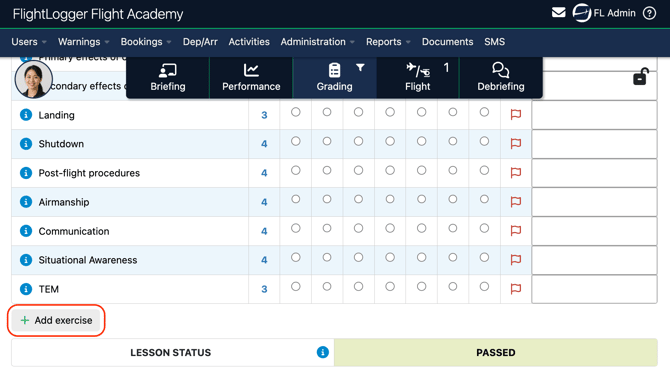The image size is (670, 374).
Task: Open the Bookings dropdown menu
Action: click(x=146, y=42)
